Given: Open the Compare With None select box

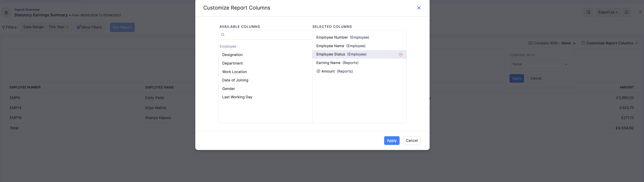Looking at the screenshot, I should [540, 64].
